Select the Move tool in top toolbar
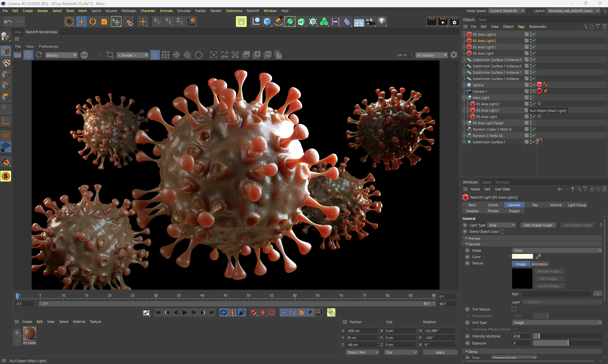 click(x=81, y=22)
